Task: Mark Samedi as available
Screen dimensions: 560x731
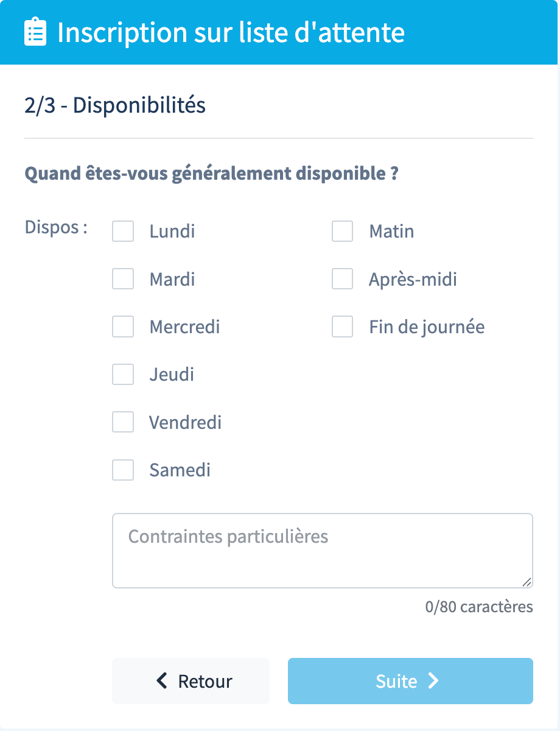Action: (123, 470)
